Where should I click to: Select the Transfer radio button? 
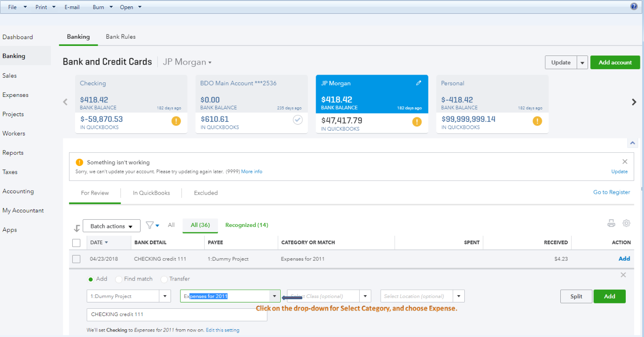tap(164, 279)
